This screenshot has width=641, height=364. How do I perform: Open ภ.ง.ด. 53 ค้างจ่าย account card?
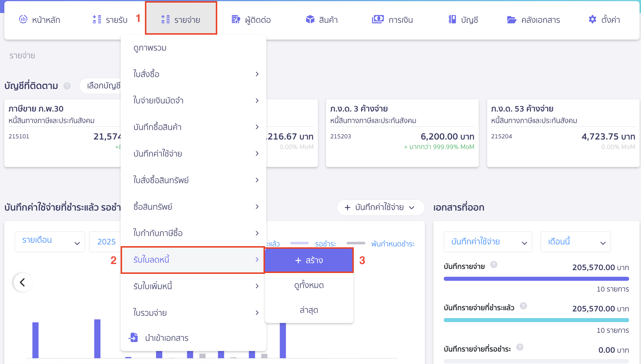point(563,133)
